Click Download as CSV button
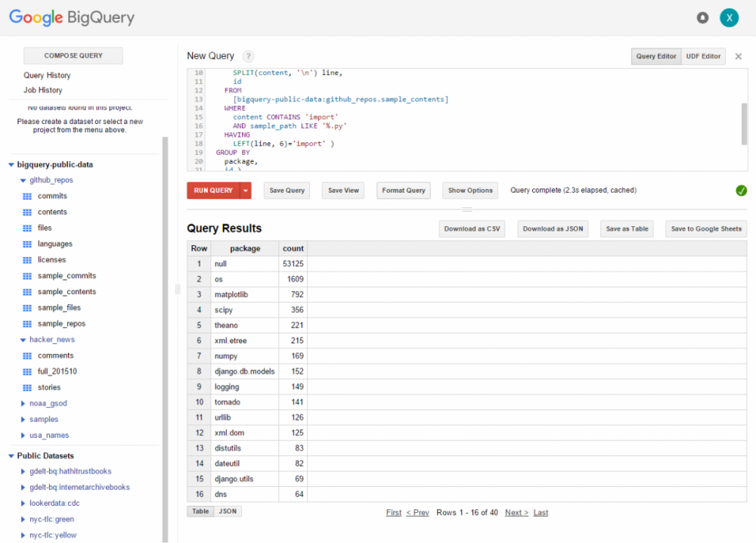 [x=472, y=229]
